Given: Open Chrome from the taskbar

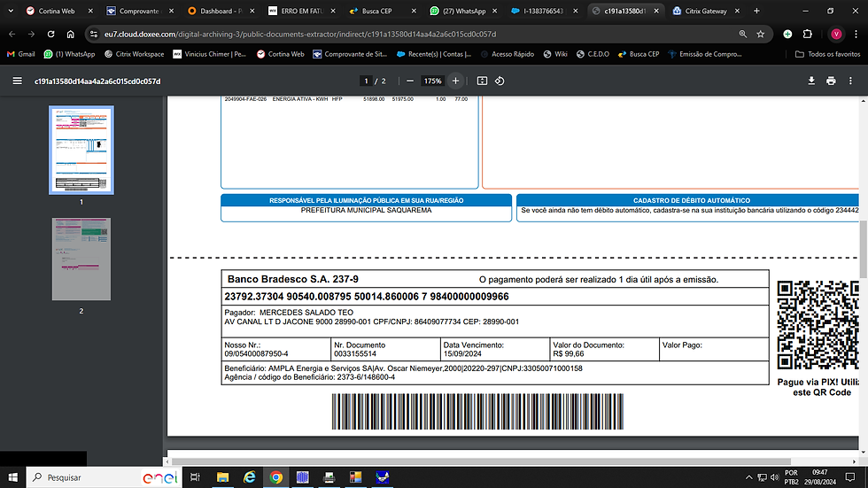Looking at the screenshot, I should pyautogui.click(x=275, y=477).
